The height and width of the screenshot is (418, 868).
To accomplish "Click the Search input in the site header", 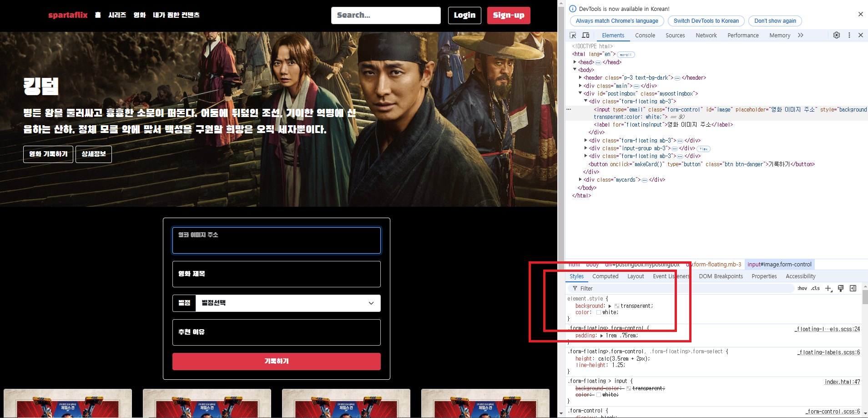I will coord(386,15).
